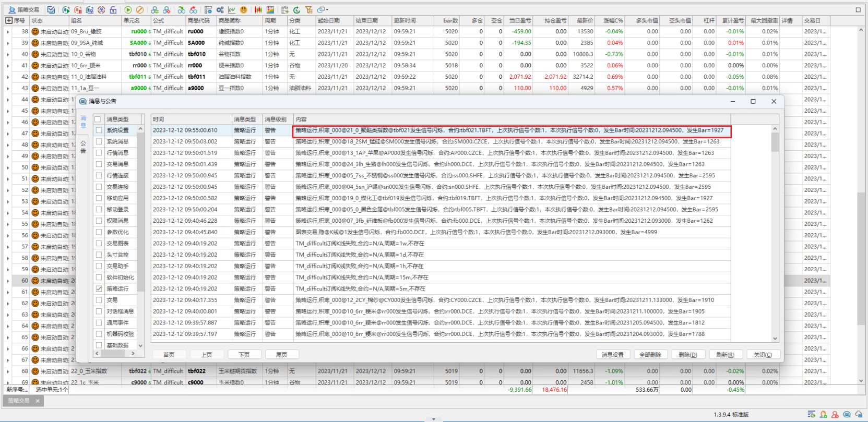Click the orange stop (prohibit) icon
Image resolution: width=868 pixels, height=422 pixels.
(x=140, y=10)
